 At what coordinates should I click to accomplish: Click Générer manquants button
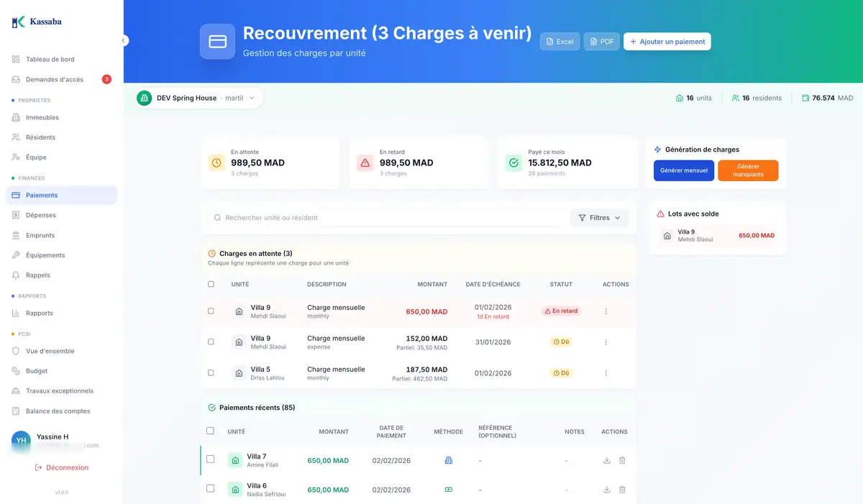point(748,170)
